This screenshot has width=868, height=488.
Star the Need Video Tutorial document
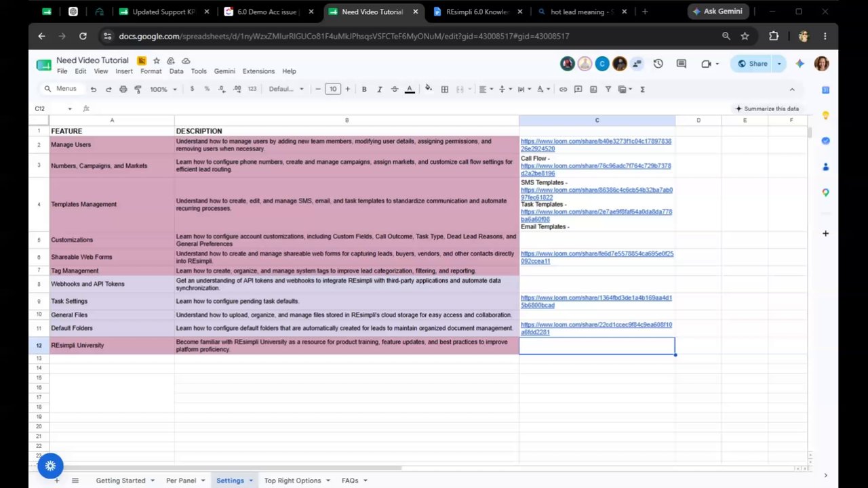[157, 60]
